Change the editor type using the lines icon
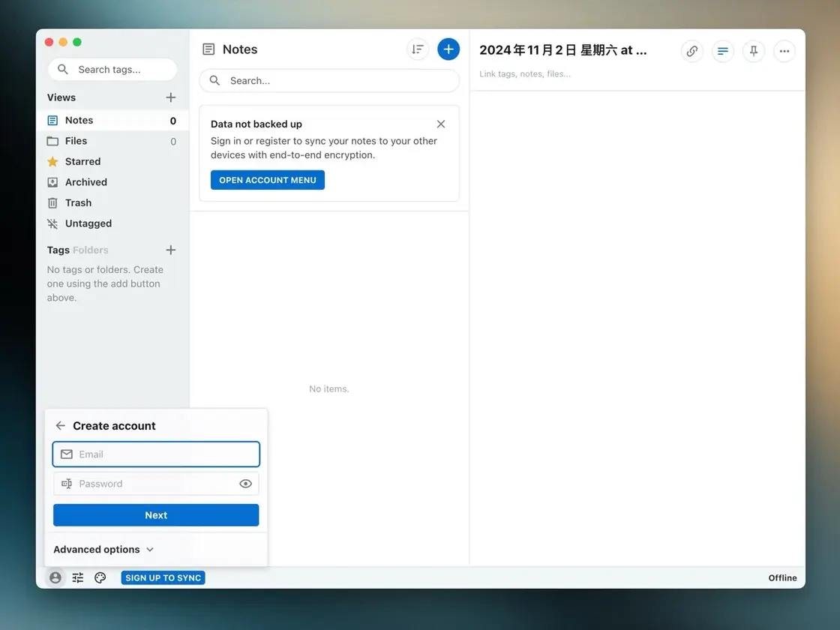 coord(723,51)
